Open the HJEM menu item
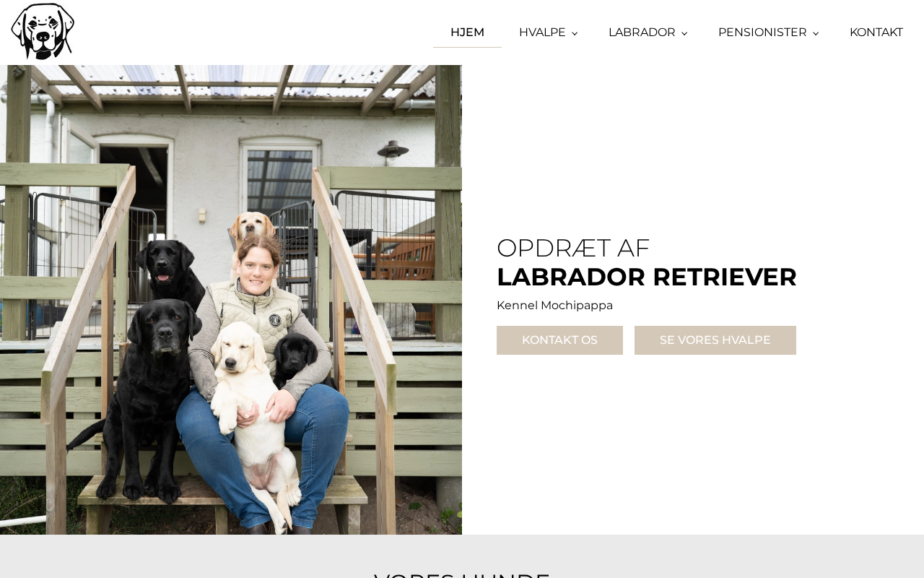This screenshot has height=578, width=924. (467, 33)
